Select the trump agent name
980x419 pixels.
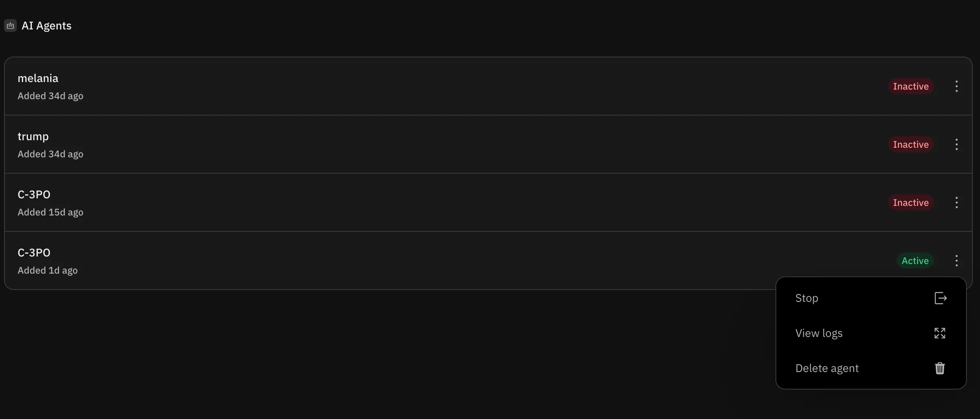[33, 137]
